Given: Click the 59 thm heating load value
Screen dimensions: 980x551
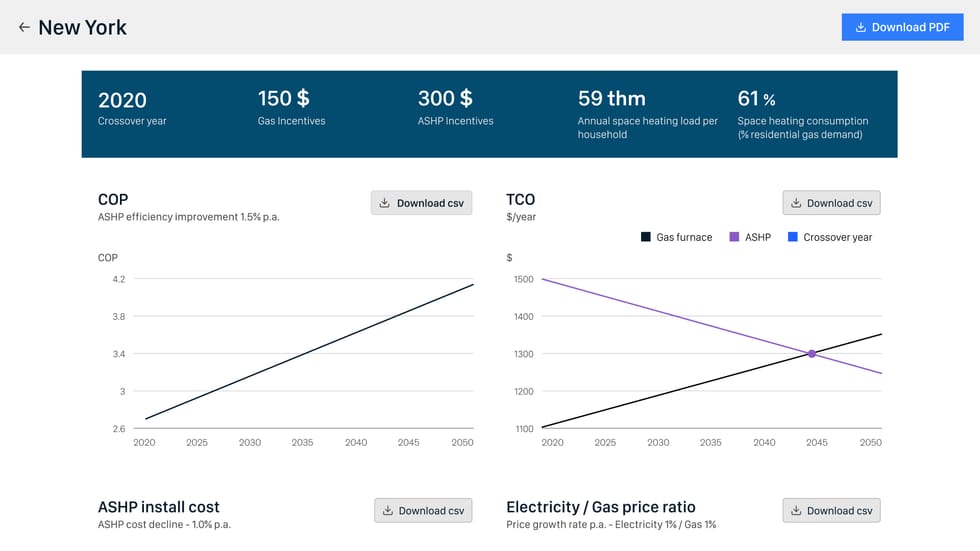Looking at the screenshot, I should click(611, 98).
